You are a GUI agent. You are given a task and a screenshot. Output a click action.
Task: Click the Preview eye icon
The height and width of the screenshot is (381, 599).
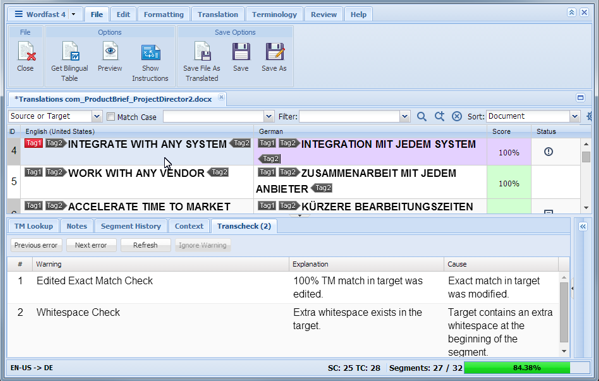point(110,52)
